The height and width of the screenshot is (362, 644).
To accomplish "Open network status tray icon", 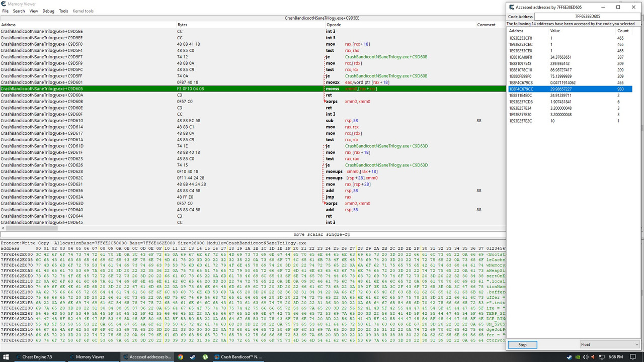I will pyautogui.click(x=601, y=357).
